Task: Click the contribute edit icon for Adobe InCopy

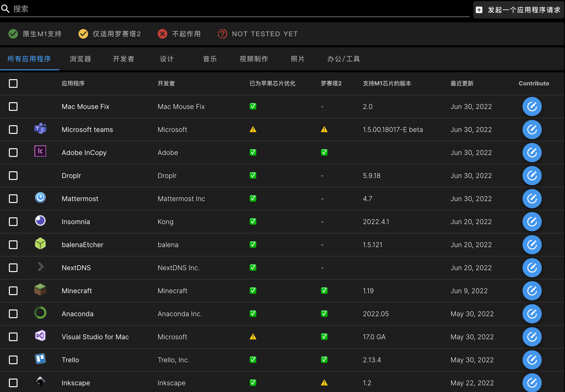Action: [x=532, y=153]
